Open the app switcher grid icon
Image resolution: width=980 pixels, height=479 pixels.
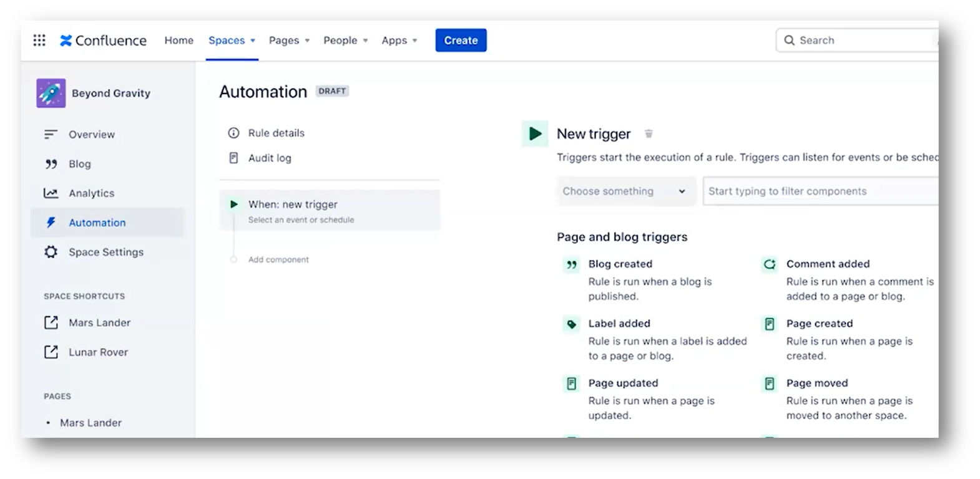[x=39, y=41]
